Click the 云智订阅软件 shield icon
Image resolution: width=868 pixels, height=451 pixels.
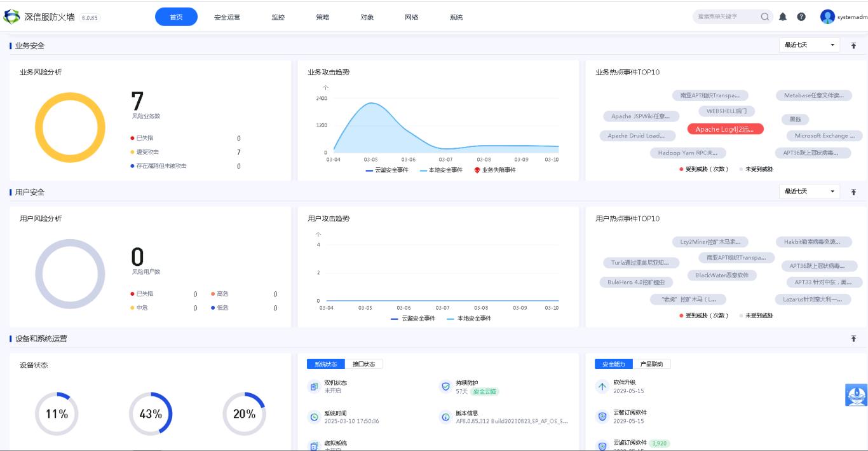coord(602,417)
